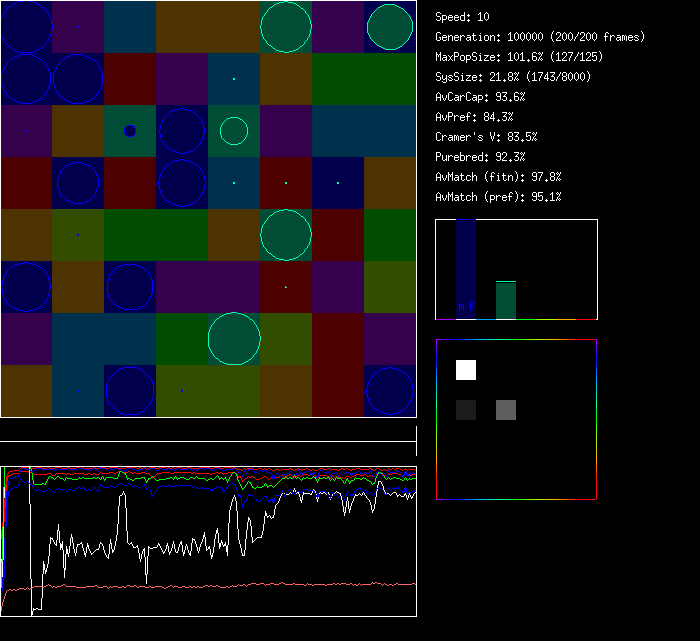Select the medium gray square in the matrix panel
The width and height of the screenshot is (700, 641).
[x=506, y=410]
